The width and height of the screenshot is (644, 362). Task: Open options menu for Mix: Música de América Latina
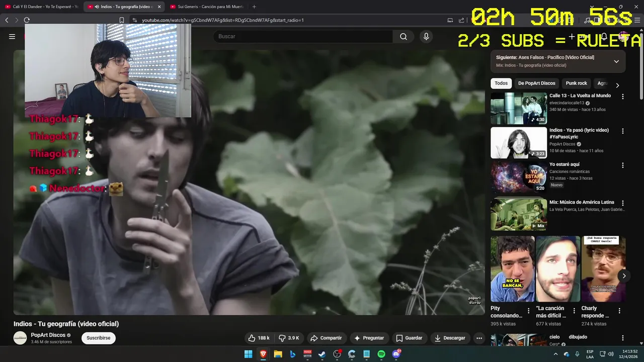(623, 203)
